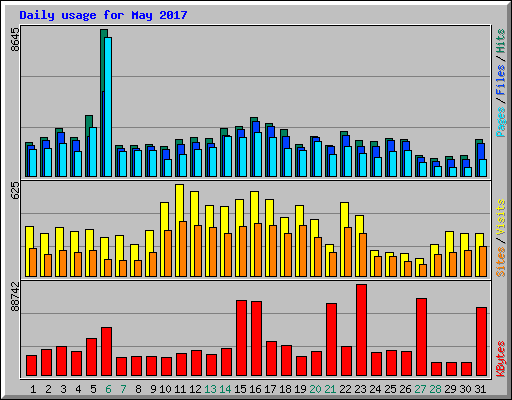Click the 'Hits' legend label
Screen dimensions: 512x400
500,41
